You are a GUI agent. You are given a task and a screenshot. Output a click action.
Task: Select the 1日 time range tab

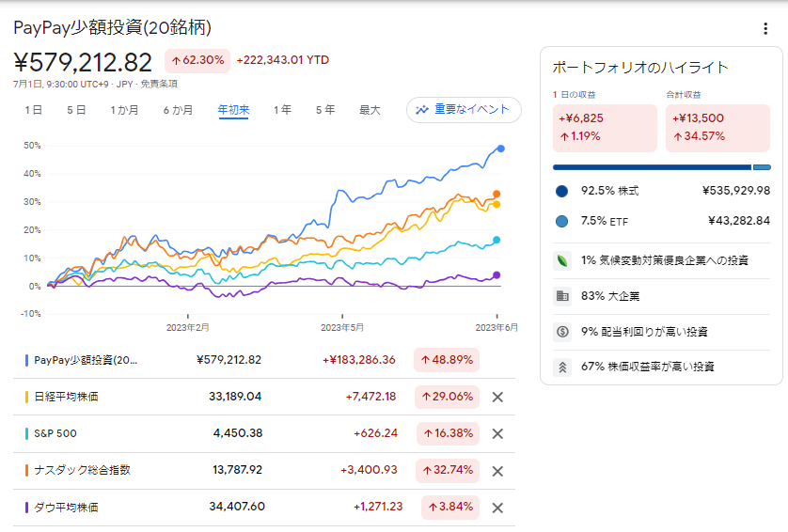33,110
